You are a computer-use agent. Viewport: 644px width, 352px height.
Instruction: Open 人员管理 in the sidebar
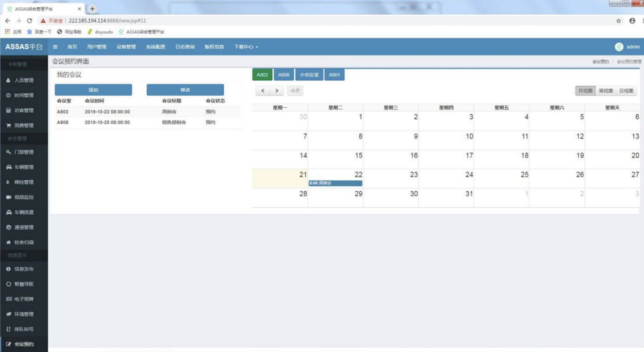[x=23, y=80]
